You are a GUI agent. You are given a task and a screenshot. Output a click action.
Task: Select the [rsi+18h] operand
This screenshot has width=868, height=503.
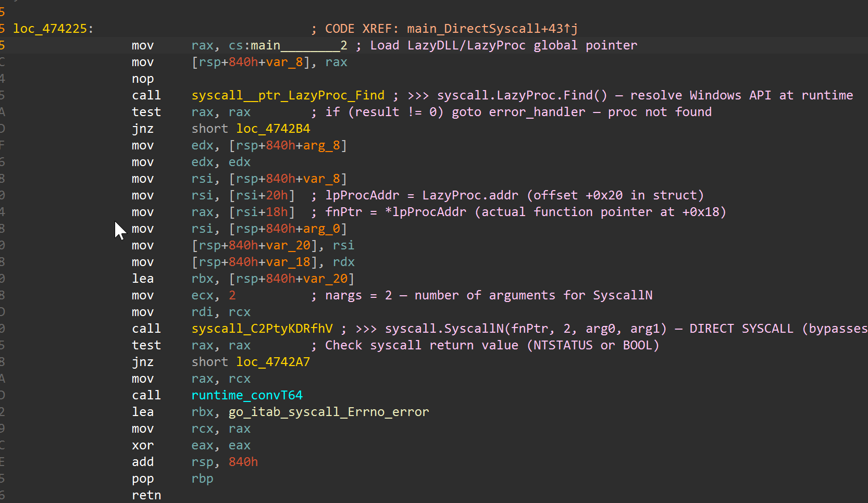(262, 212)
